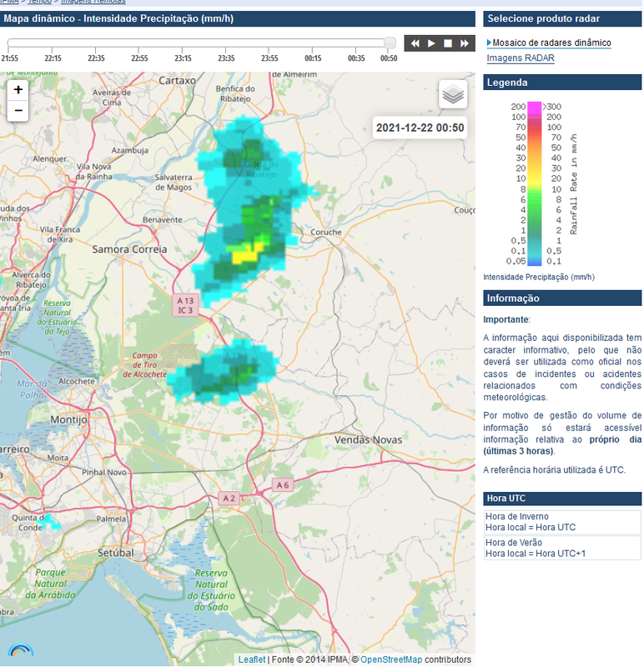Click the Pinhal Novo label
Image resolution: width=644 pixels, height=667 pixels.
(104, 472)
